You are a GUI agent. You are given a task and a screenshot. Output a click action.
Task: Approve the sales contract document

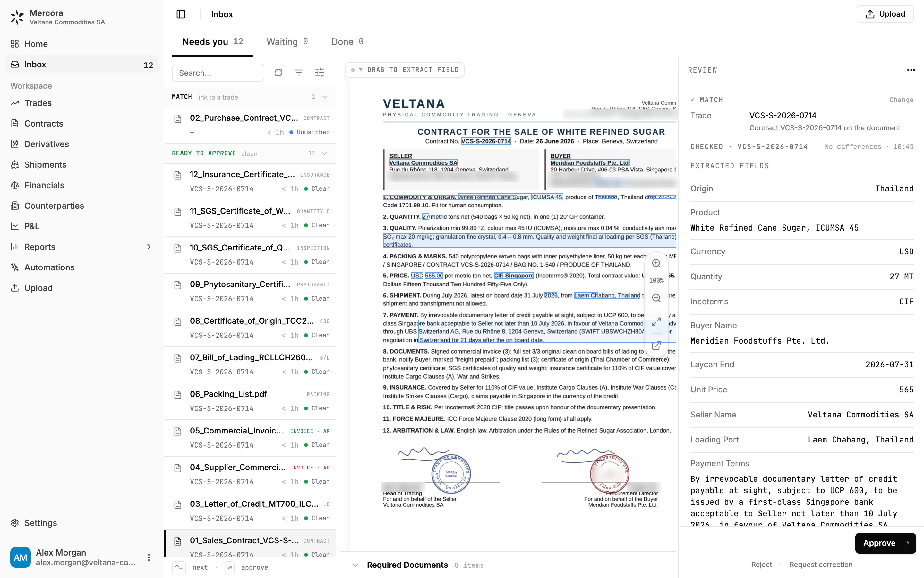[x=886, y=543]
